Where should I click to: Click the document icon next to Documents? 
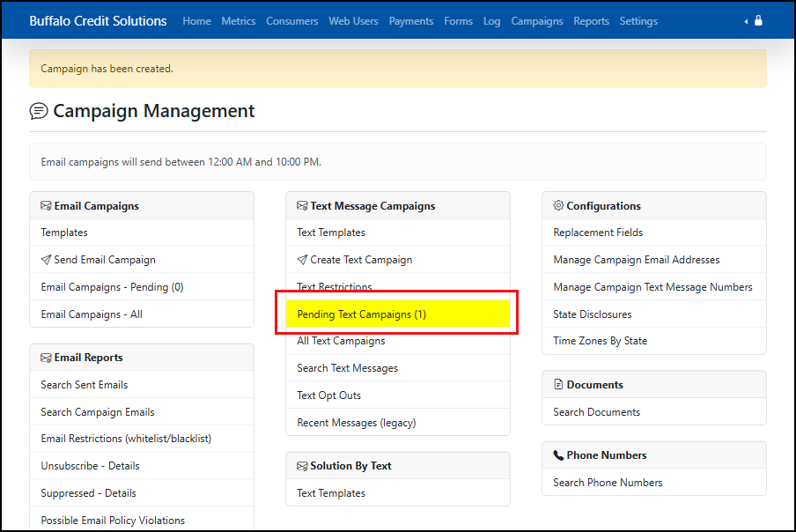coord(558,384)
